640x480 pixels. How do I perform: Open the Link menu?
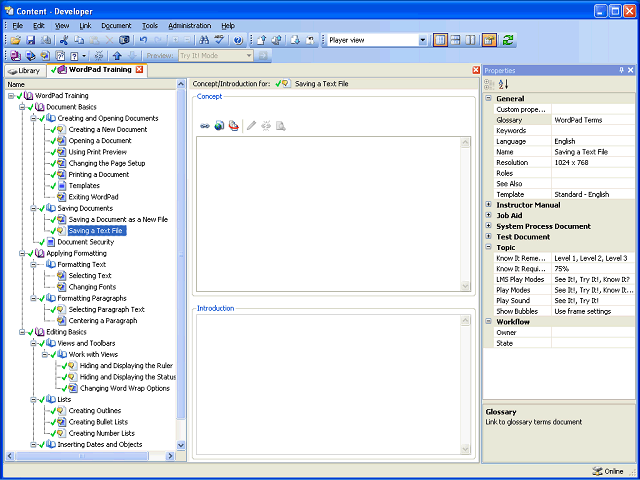(x=85, y=26)
